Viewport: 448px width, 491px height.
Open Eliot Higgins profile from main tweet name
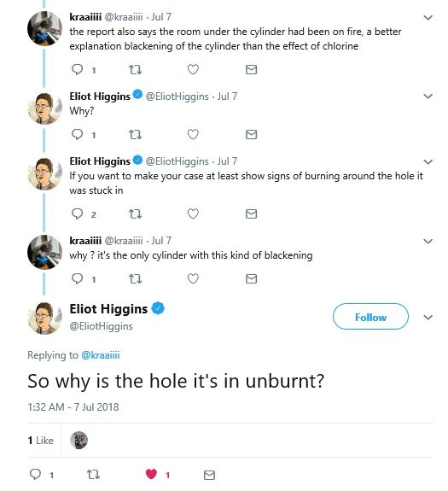[x=108, y=309]
